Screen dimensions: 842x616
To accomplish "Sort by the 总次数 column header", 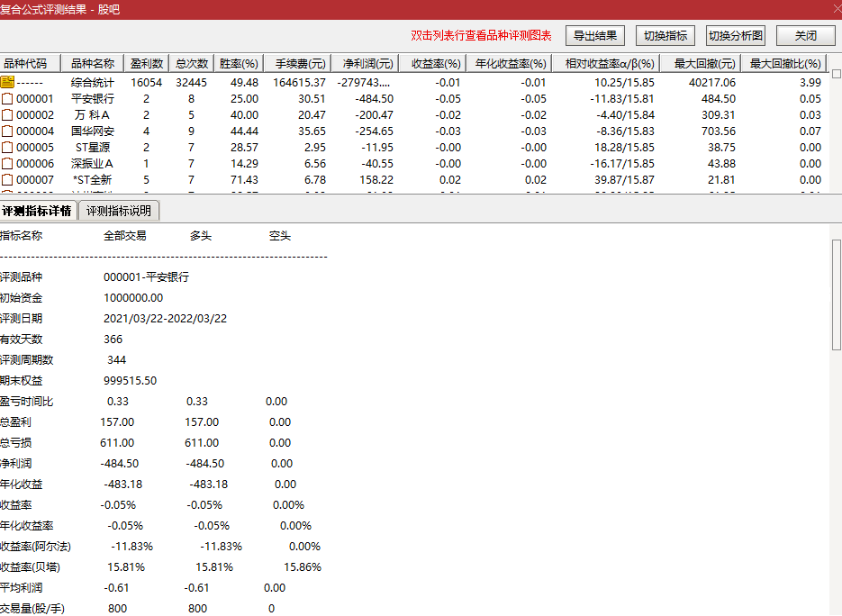I will 191,63.
